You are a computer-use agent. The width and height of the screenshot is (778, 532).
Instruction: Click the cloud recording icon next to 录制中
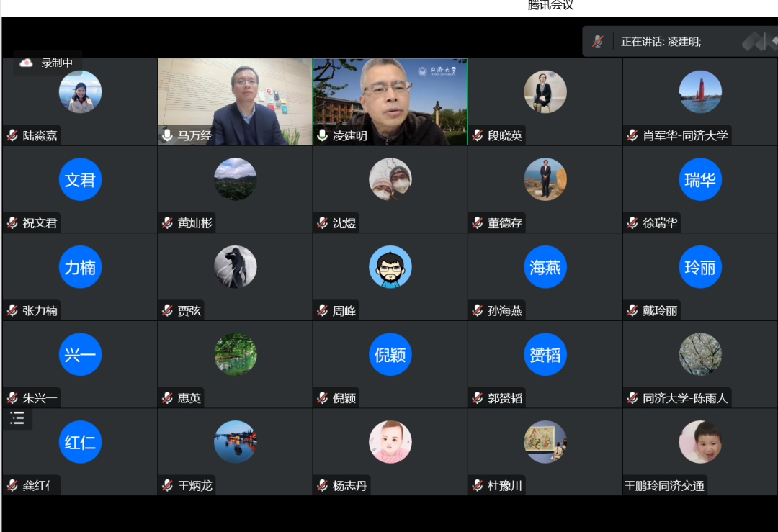[x=26, y=63]
